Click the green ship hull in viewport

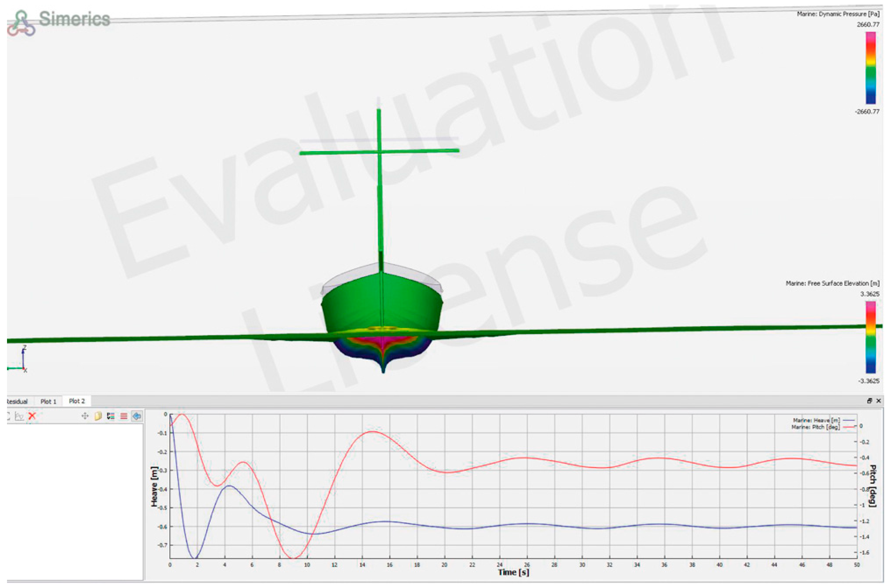coord(382,304)
